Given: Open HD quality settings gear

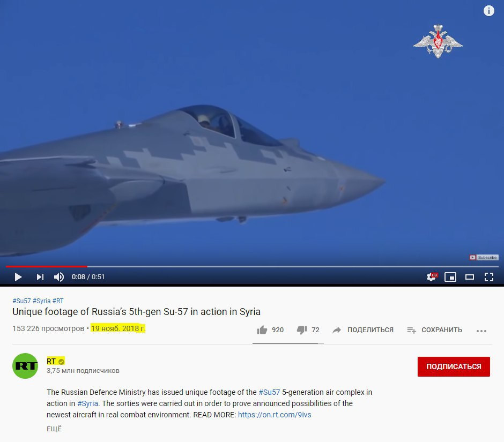Looking at the screenshot, I should [432, 276].
